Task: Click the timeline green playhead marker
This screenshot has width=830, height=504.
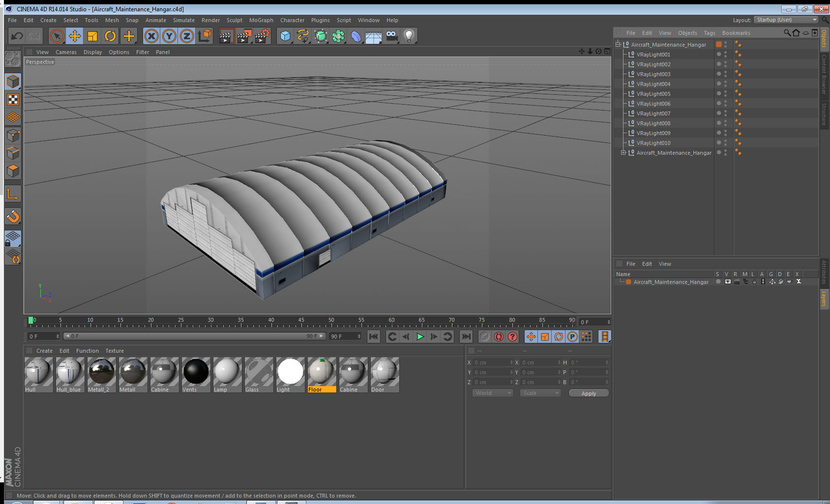Action: coord(31,320)
